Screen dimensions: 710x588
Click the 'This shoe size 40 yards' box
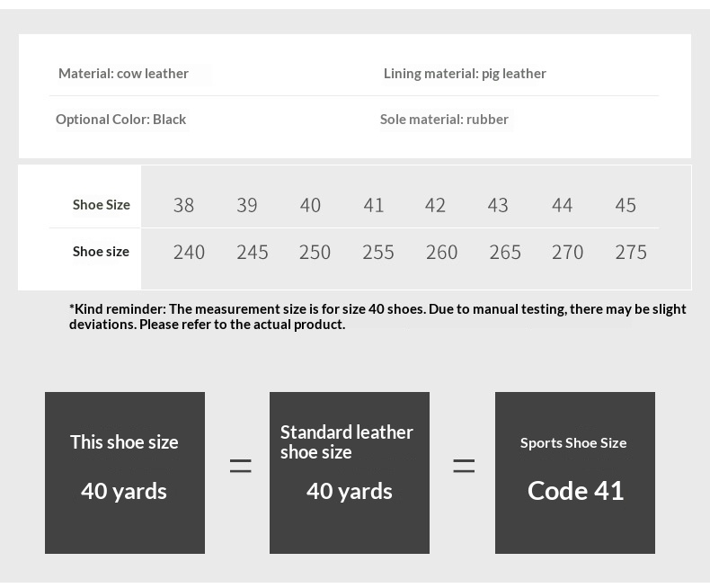(125, 473)
